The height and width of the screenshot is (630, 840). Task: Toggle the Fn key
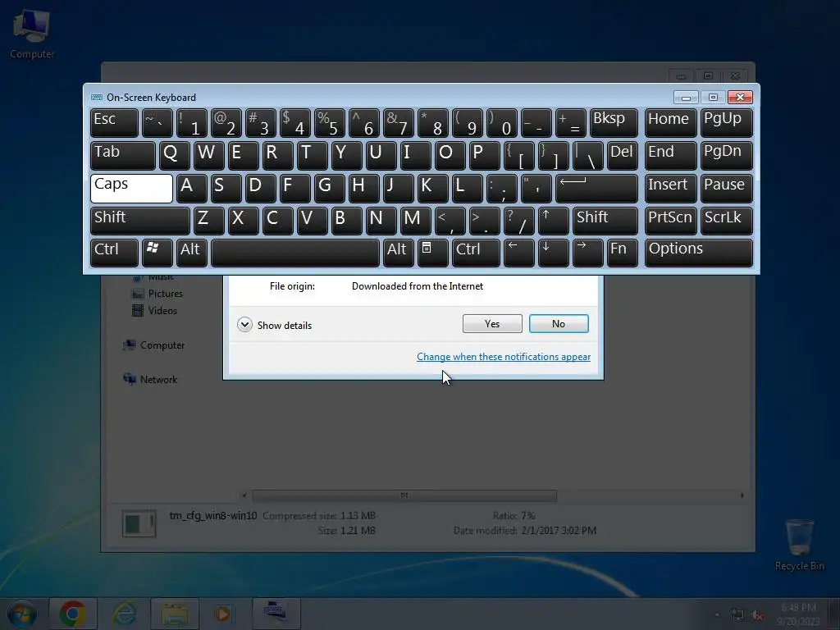pyautogui.click(x=623, y=253)
